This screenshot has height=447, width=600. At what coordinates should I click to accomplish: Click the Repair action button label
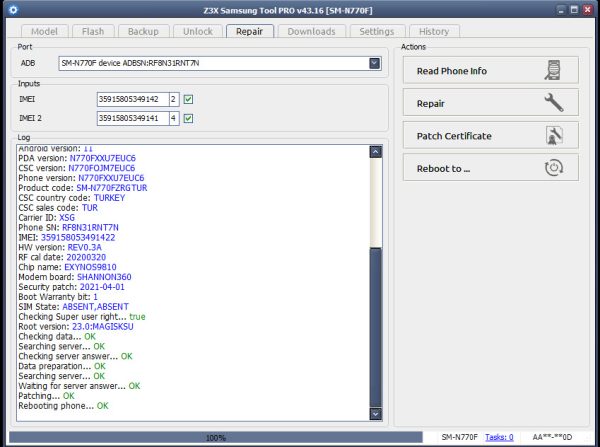[x=430, y=104]
